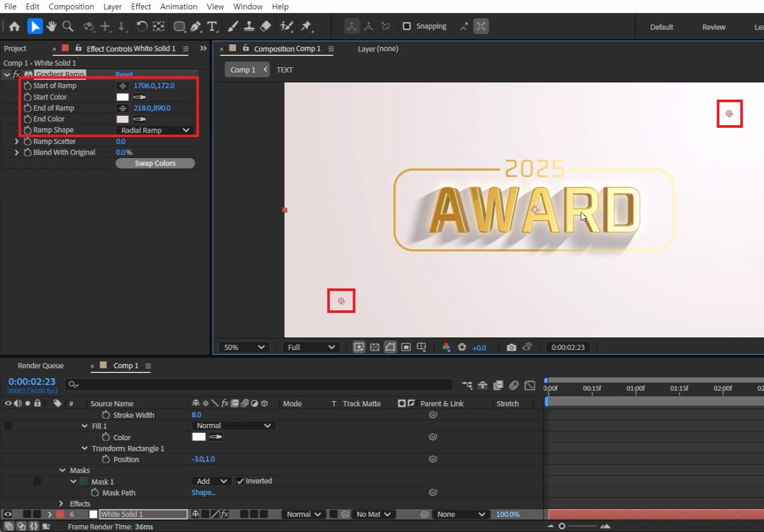Open the Animation menu
The height and width of the screenshot is (532, 764).
point(179,6)
